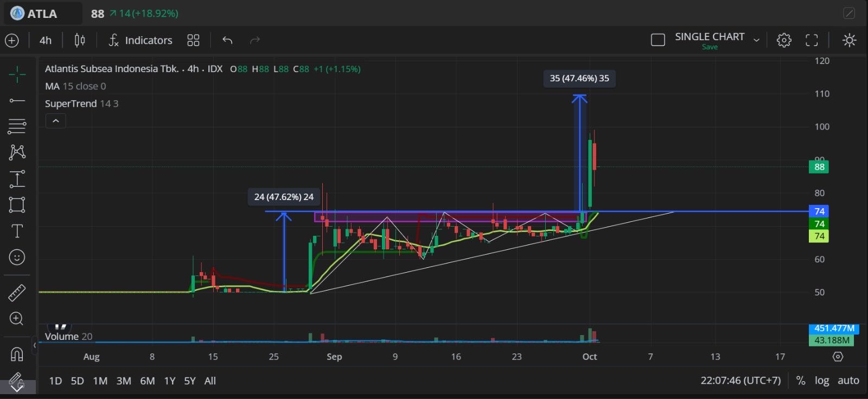Select the pattern drawing tool
This screenshot has width=868, height=399.
(17, 152)
